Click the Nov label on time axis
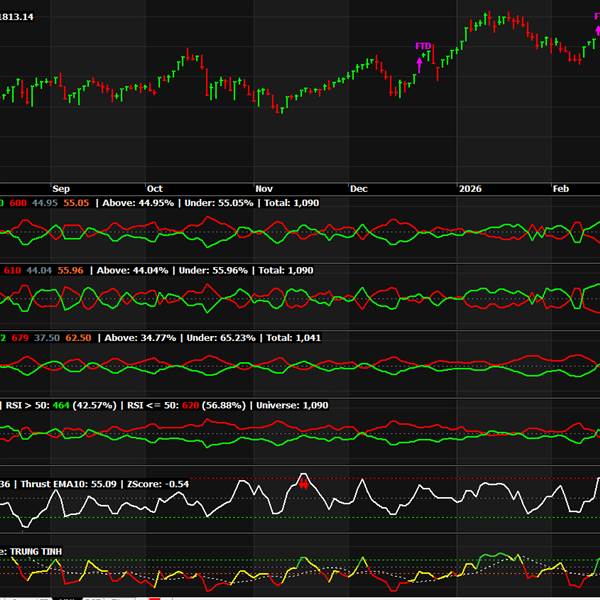The width and height of the screenshot is (600, 600). point(264,189)
